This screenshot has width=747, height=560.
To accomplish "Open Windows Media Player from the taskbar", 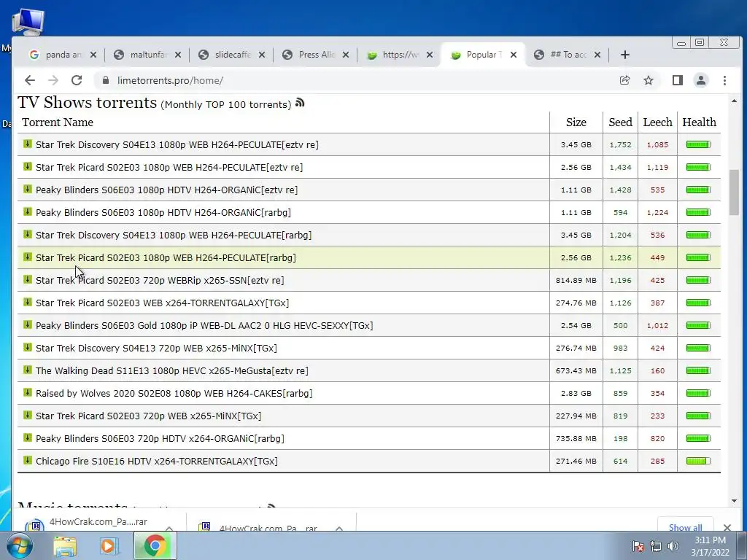I will tap(109, 546).
